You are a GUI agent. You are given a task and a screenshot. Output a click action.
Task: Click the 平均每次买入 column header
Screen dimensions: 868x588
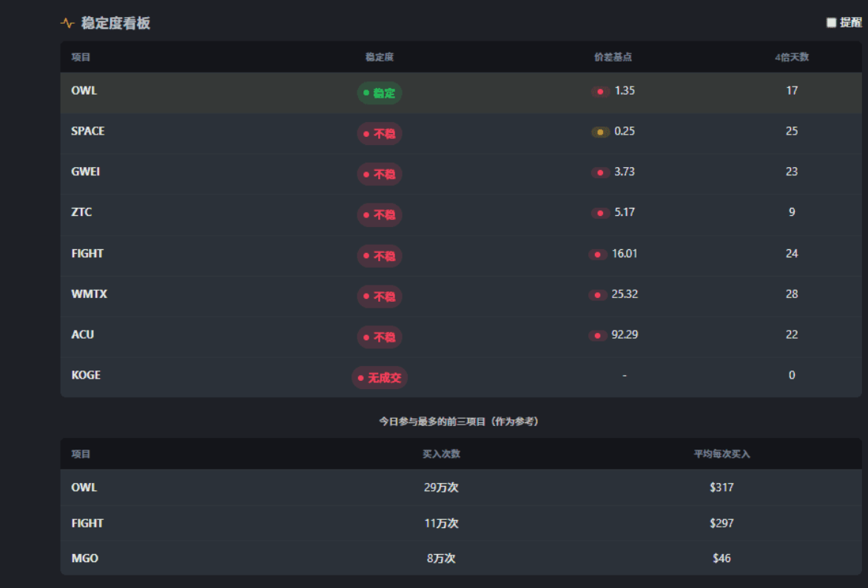(x=721, y=454)
